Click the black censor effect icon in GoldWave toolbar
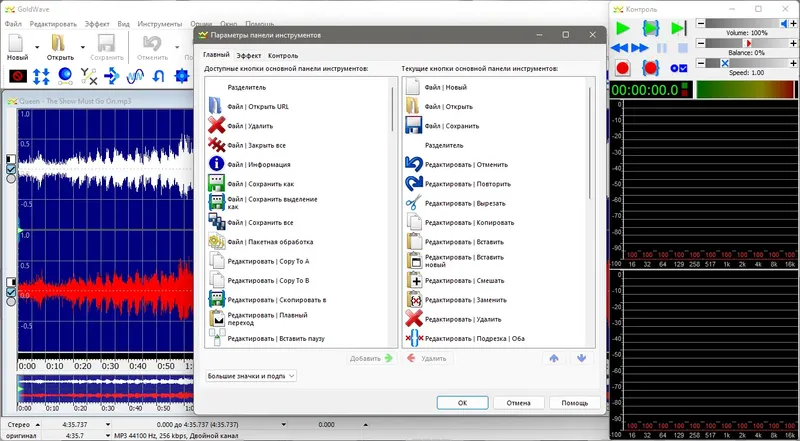This screenshot has height=441, width=800. pyautogui.click(x=18, y=76)
